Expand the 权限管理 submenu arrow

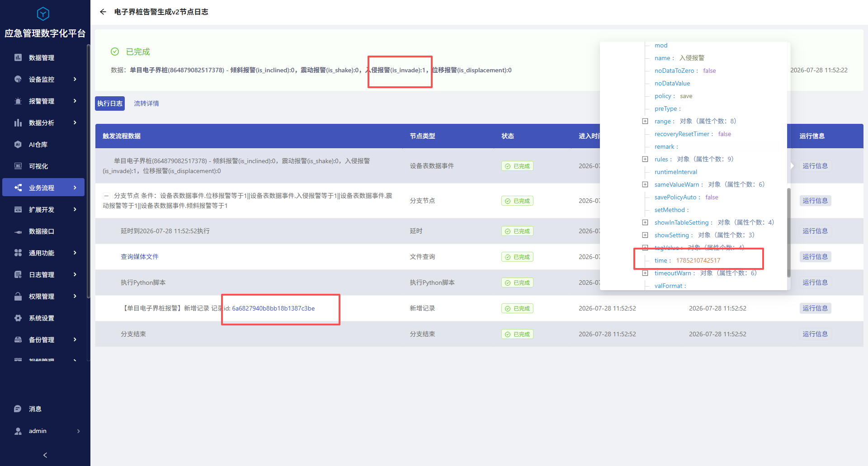pos(75,296)
